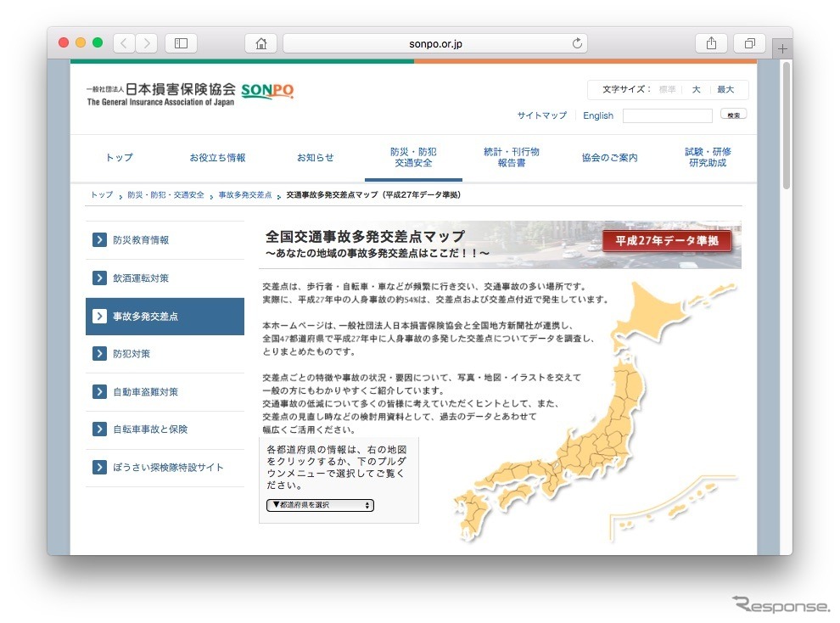
Task: Click the SONPO logo
Action: point(266,90)
